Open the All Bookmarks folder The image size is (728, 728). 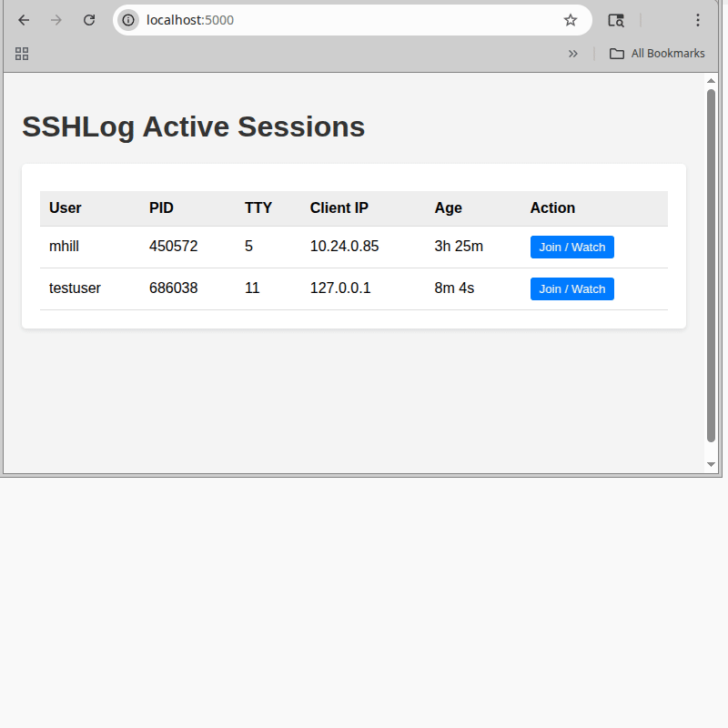[x=657, y=54]
